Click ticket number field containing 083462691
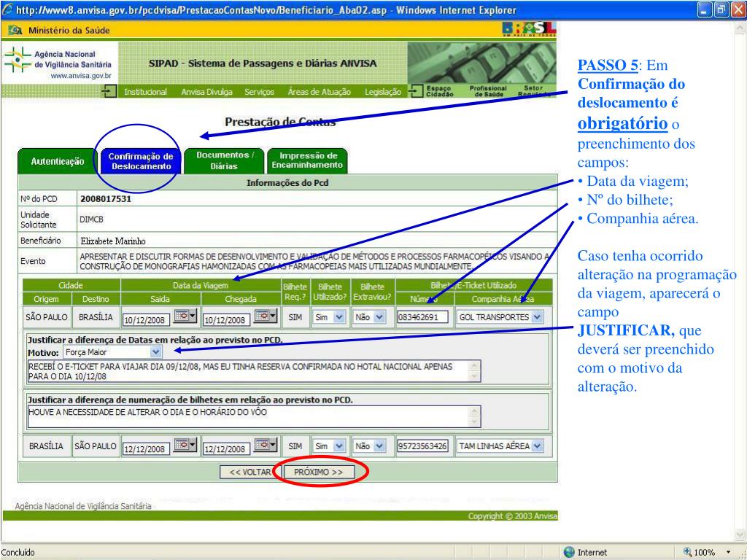747x560 pixels. pyautogui.click(x=422, y=317)
